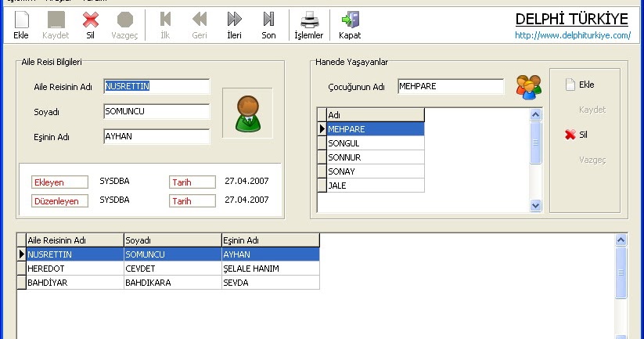644x339 pixels.
Task: Click row indicator beside SONGUL
Action: tap(322, 143)
